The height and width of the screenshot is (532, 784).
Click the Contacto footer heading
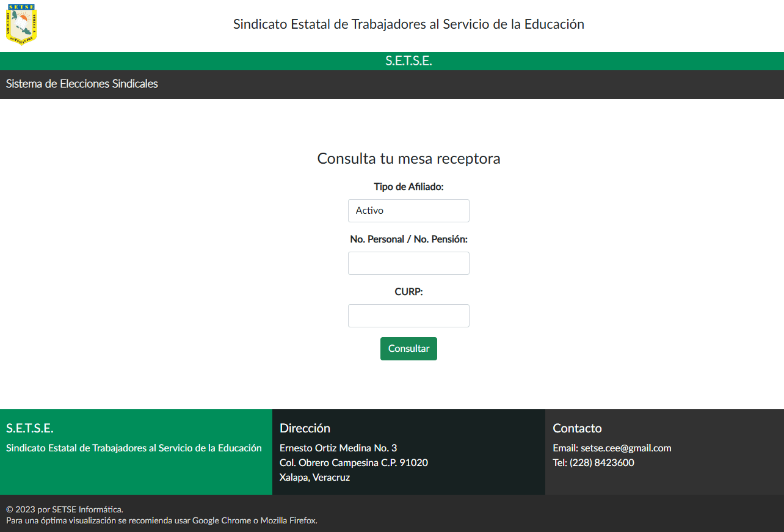coord(577,428)
